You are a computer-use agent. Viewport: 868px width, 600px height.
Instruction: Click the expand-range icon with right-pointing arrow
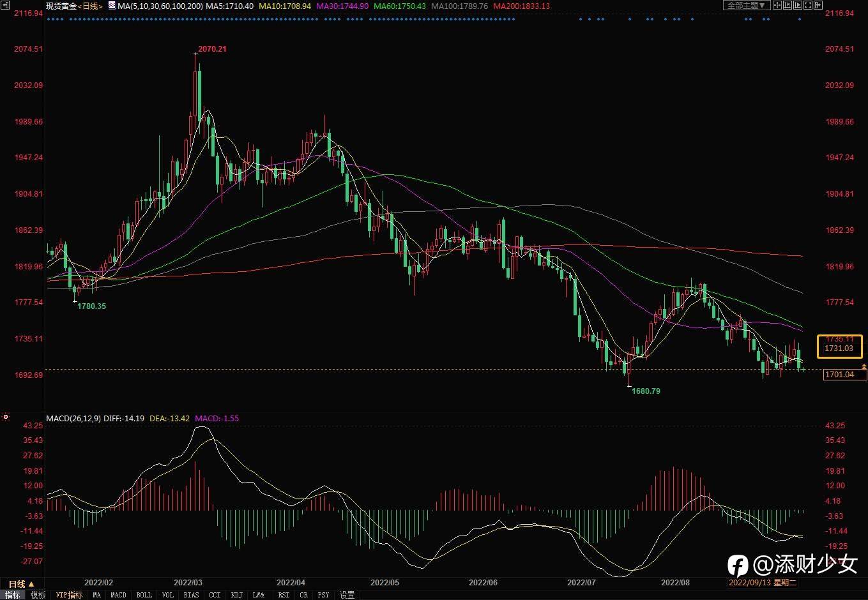coord(798,5)
